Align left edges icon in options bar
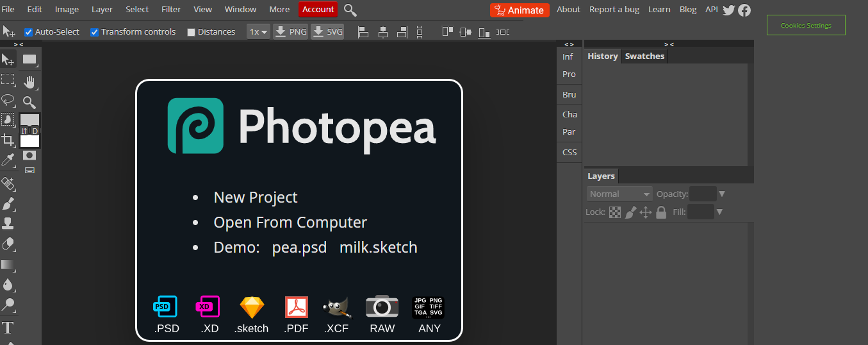This screenshot has height=345, width=868. tap(363, 31)
